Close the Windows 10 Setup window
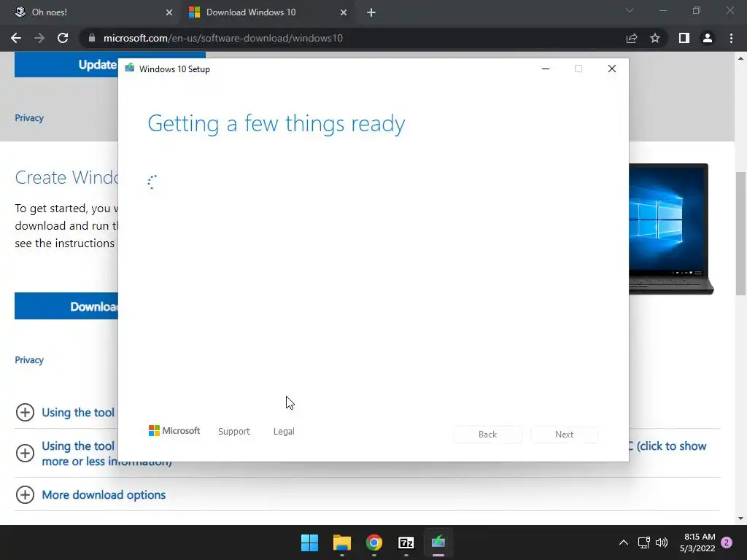Image resolution: width=747 pixels, height=560 pixels. (612, 69)
